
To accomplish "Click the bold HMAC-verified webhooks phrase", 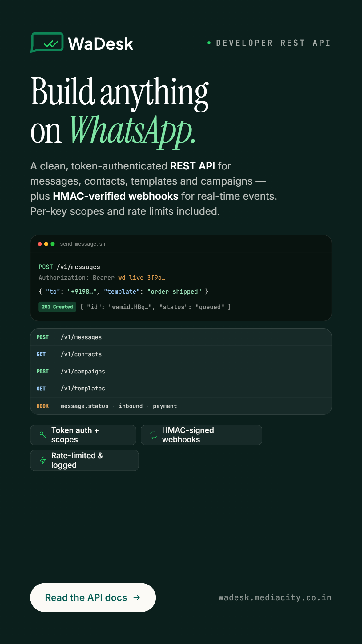I will [116, 196].
